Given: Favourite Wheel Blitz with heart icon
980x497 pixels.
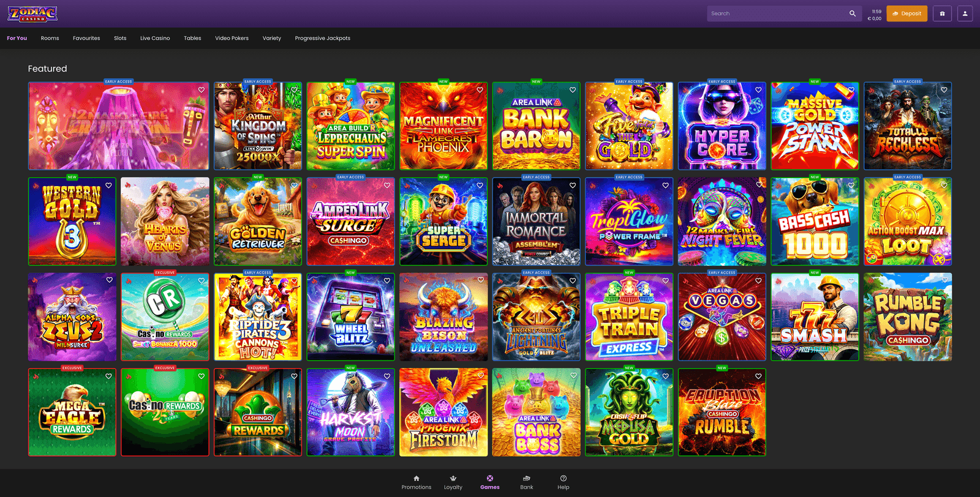Looking at the screenshot, I should tap(387, 281).
